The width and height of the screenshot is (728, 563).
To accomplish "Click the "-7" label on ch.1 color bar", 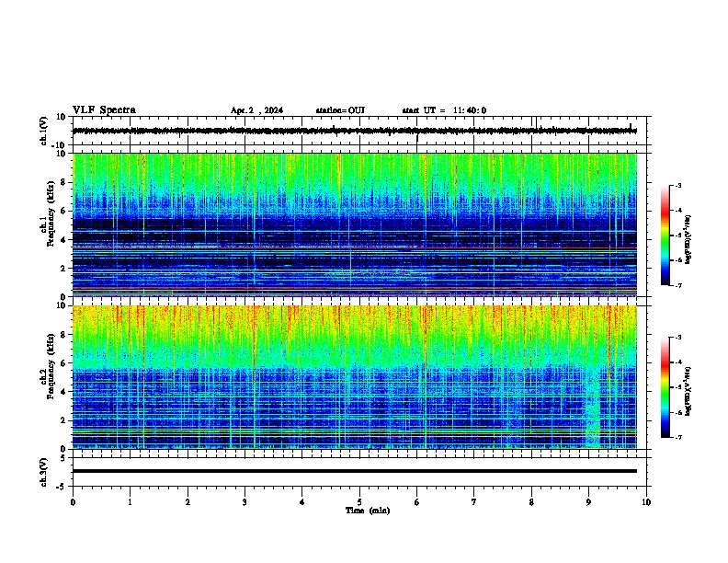I will 678,285.
